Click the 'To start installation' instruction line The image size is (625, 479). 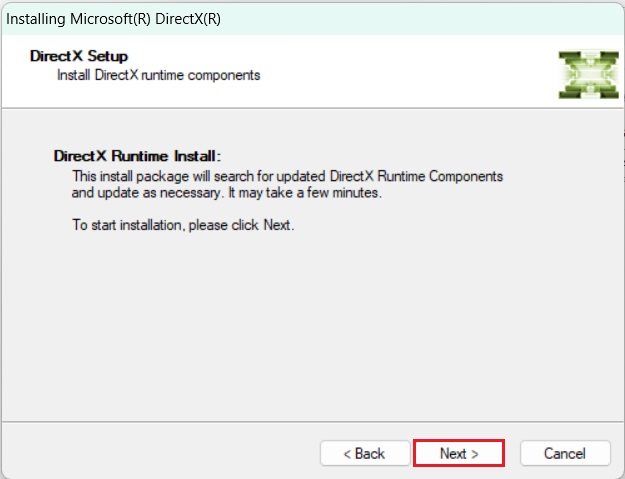pos(183,225)
